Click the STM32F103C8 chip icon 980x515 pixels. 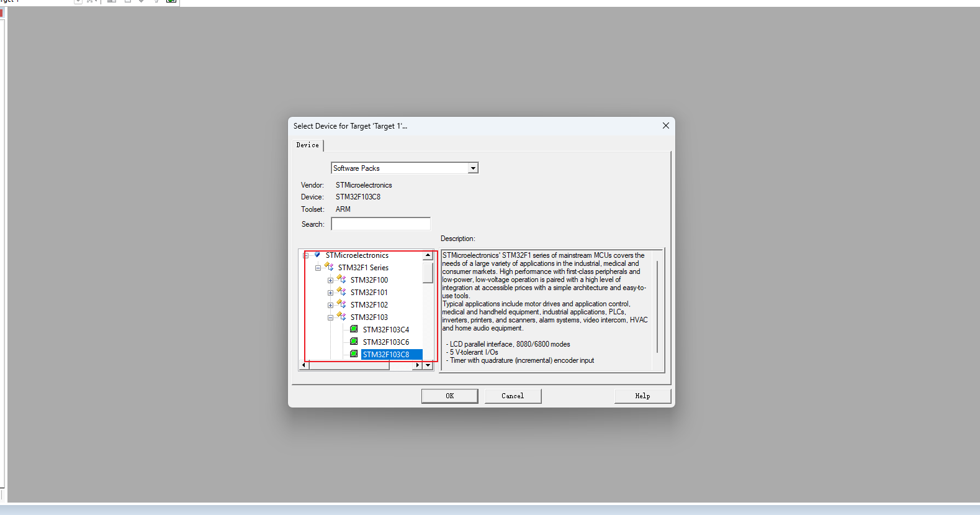coord(354,354)
